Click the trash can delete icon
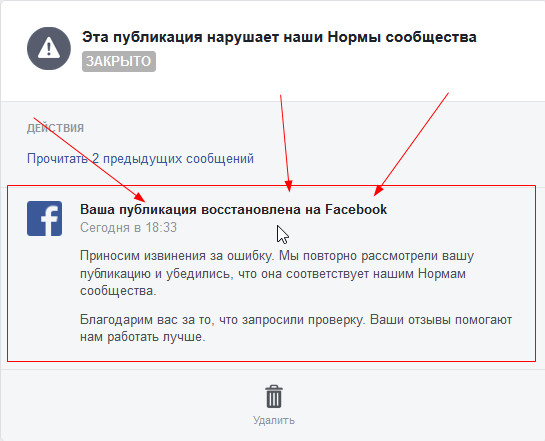545x441 pixels. click(274, 397)
